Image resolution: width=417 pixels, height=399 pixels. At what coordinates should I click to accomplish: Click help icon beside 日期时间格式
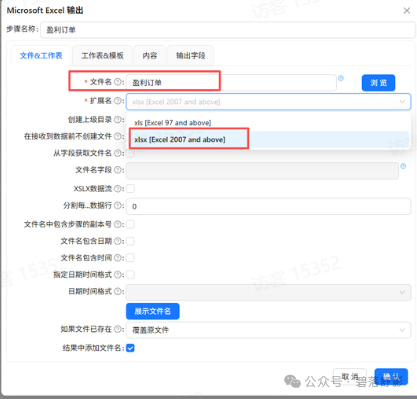[117, 291]
